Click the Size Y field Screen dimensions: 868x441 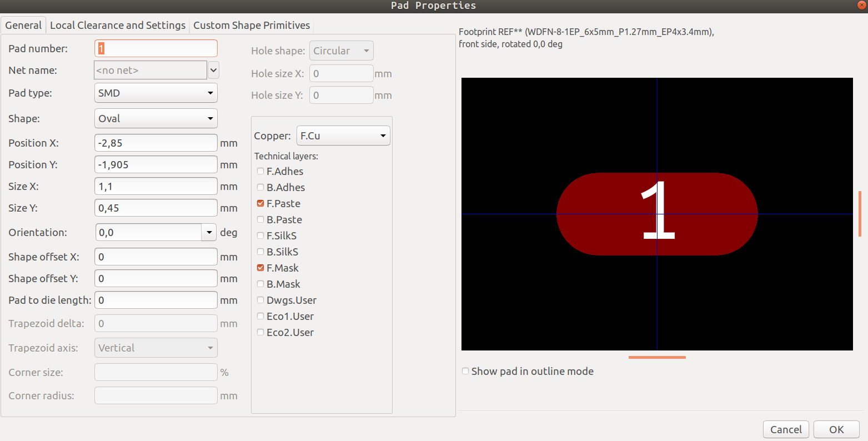(x=156, y=208)
